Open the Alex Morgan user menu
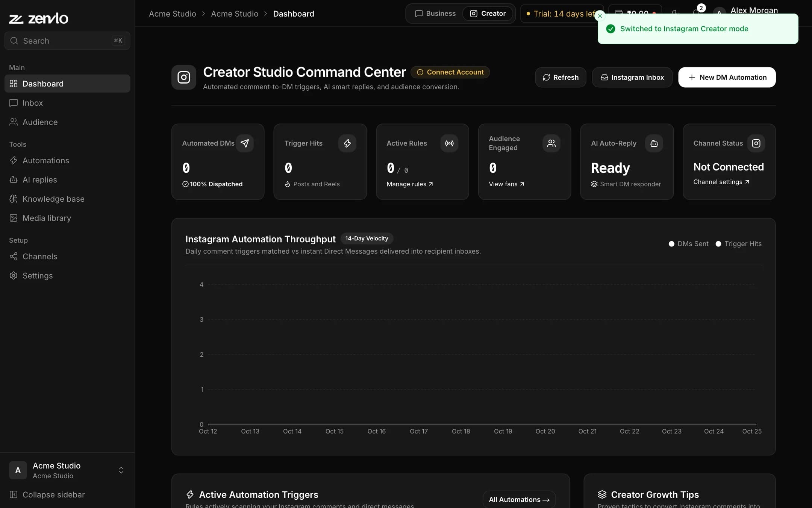 tap(745, 11)
